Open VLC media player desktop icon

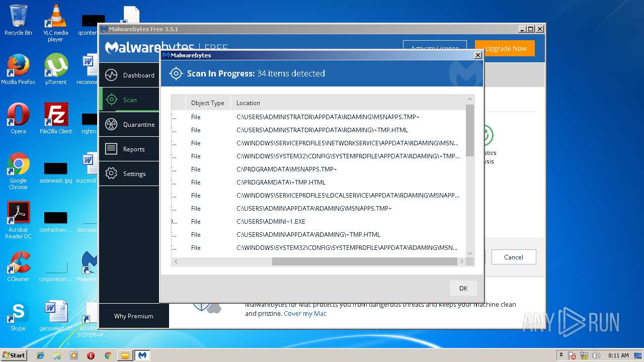pyautogui.click(x=55, y=23)
